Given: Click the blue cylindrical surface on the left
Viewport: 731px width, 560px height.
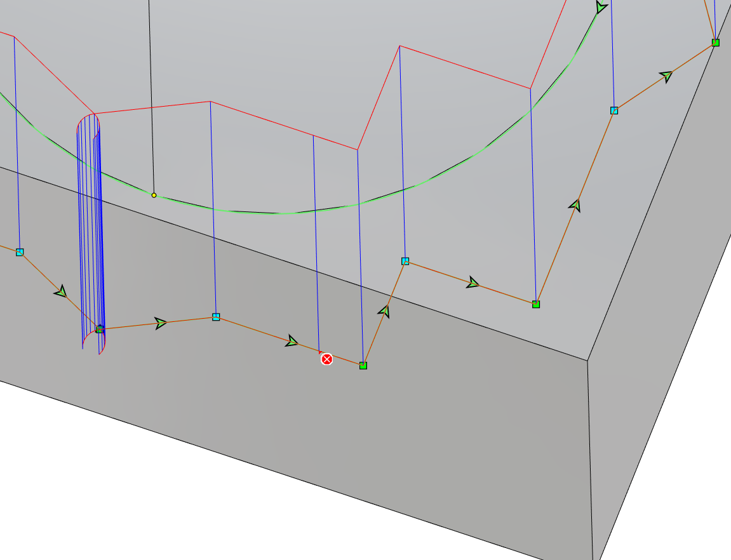Looking at the screenshot, I should [89, 229].
